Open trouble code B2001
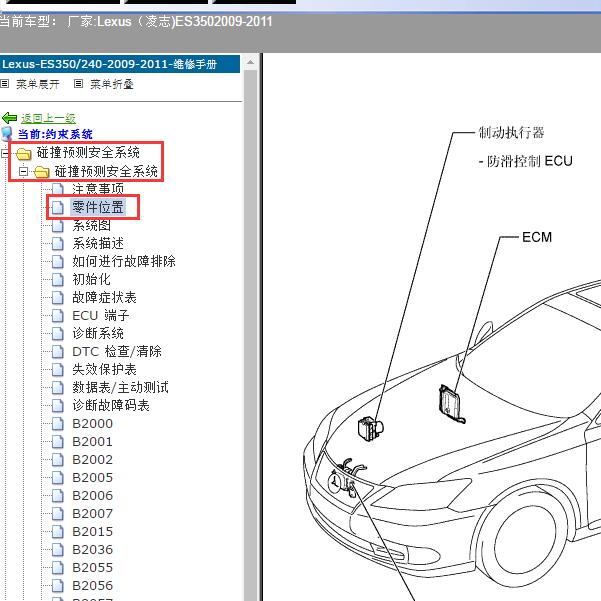The width and height of the screenshot is (601, 601). (x=92, y=442)
